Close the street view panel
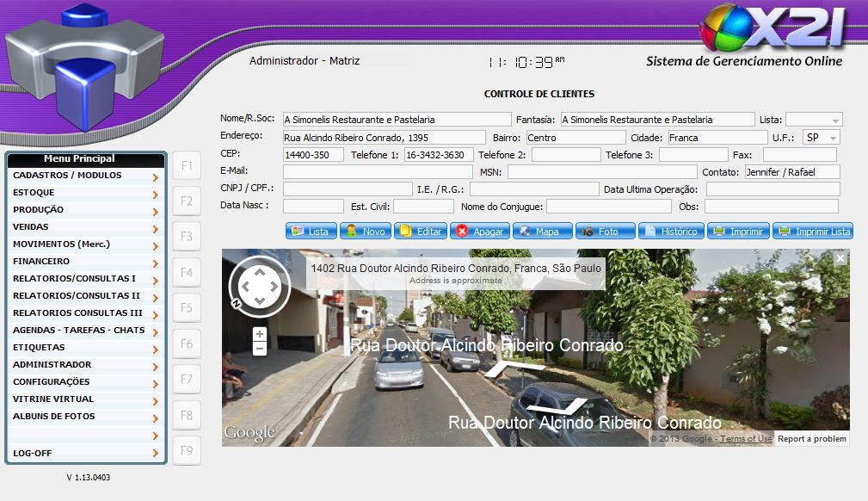The height and width of the screenshot is (501, 868). [840, 258]
